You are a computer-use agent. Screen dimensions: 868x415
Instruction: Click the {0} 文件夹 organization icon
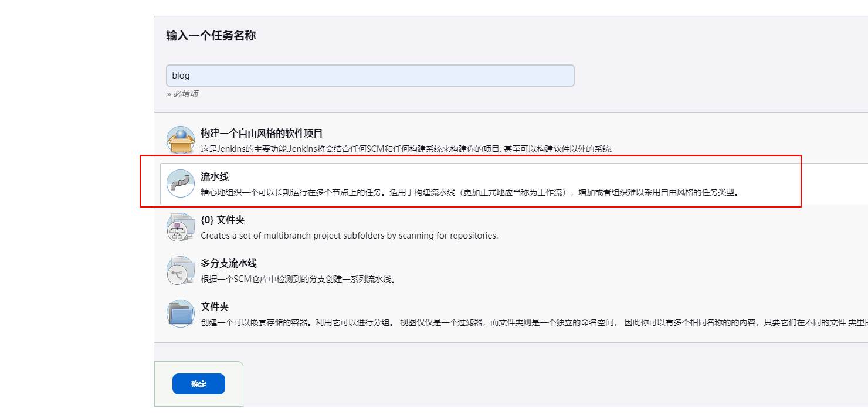click(181, 227)
